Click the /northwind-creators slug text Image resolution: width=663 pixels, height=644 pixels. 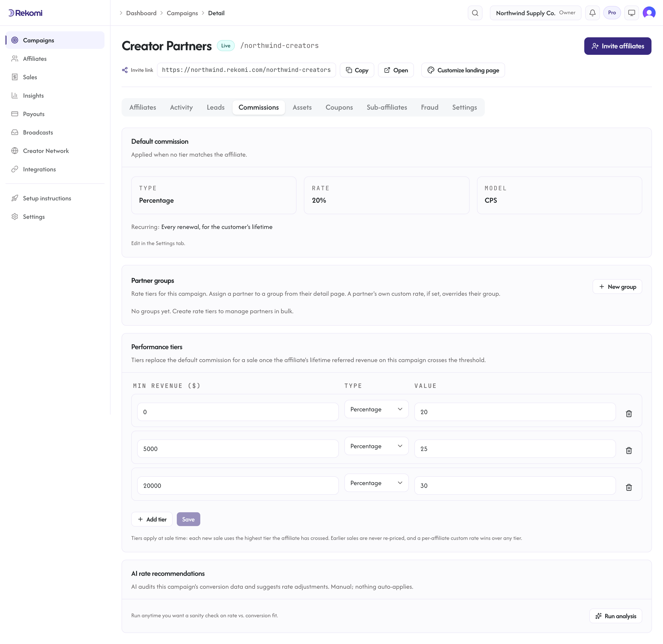tap(279, 46)
